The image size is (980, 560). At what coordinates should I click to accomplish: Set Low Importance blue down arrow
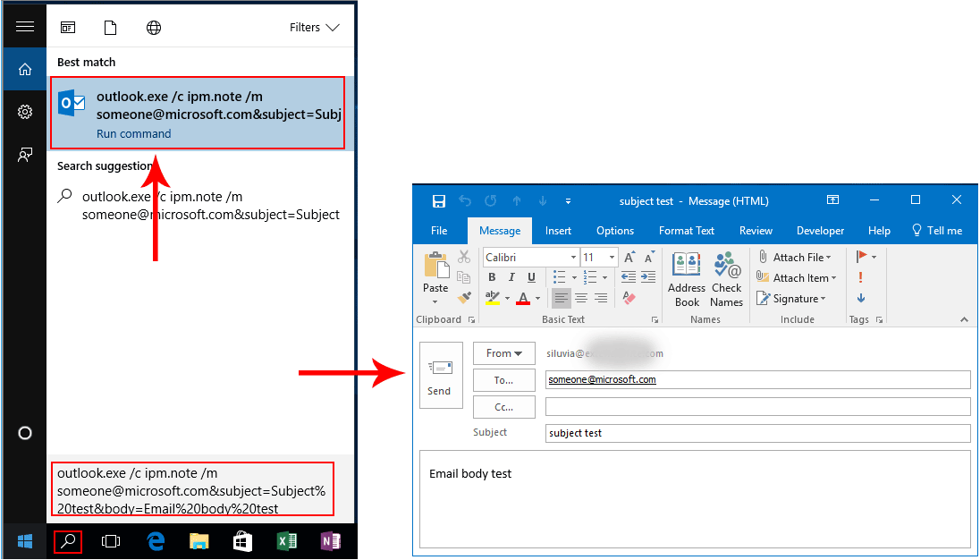point(861,298)
